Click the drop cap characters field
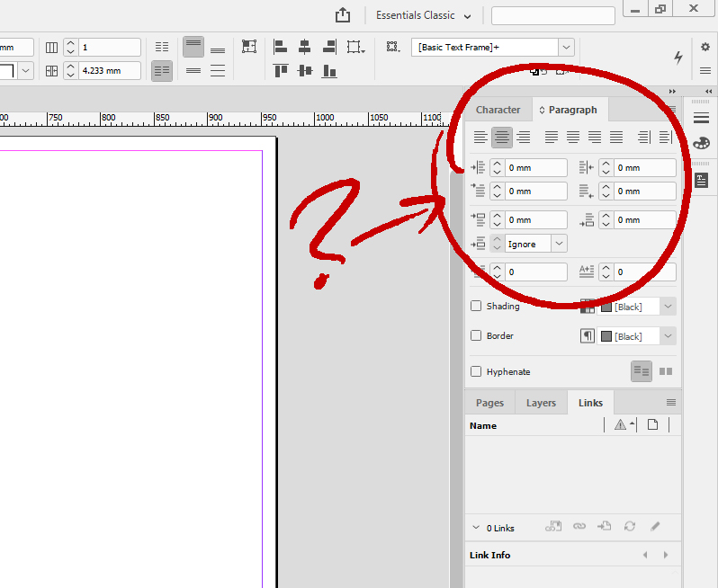Image resolution: width=718 pixels, height=588 pixels. point(645,272)
